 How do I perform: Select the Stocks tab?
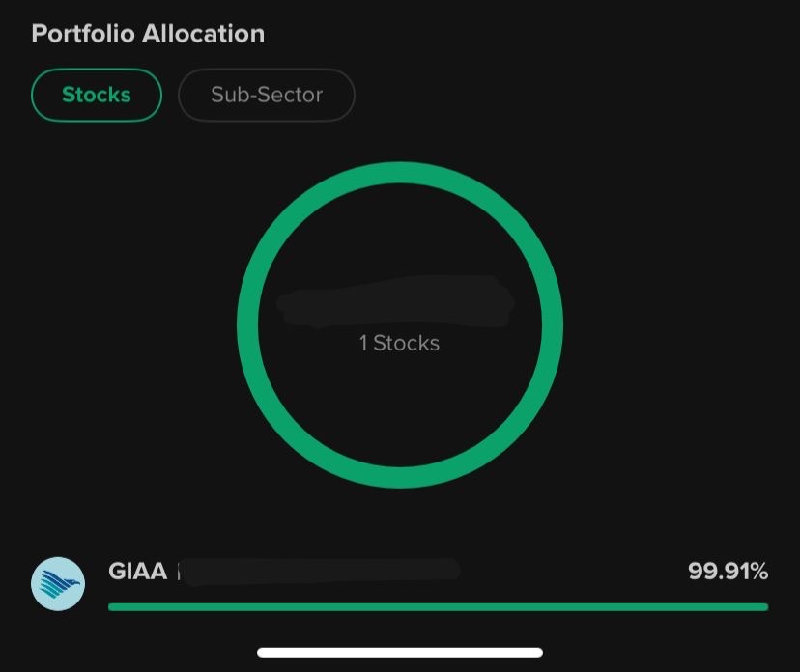click(x=96, y=95)
